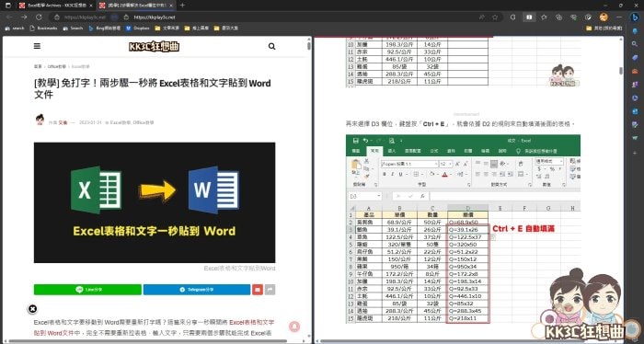The width and height of the screenshot is (644, 344).
Task: Open Browser essentials heart icon
Action: click(573, 17)
